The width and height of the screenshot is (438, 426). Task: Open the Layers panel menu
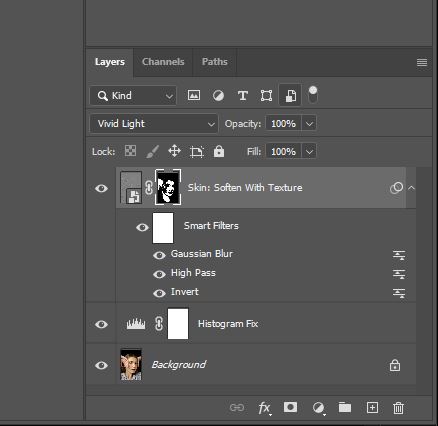click(x=422, y=62)
